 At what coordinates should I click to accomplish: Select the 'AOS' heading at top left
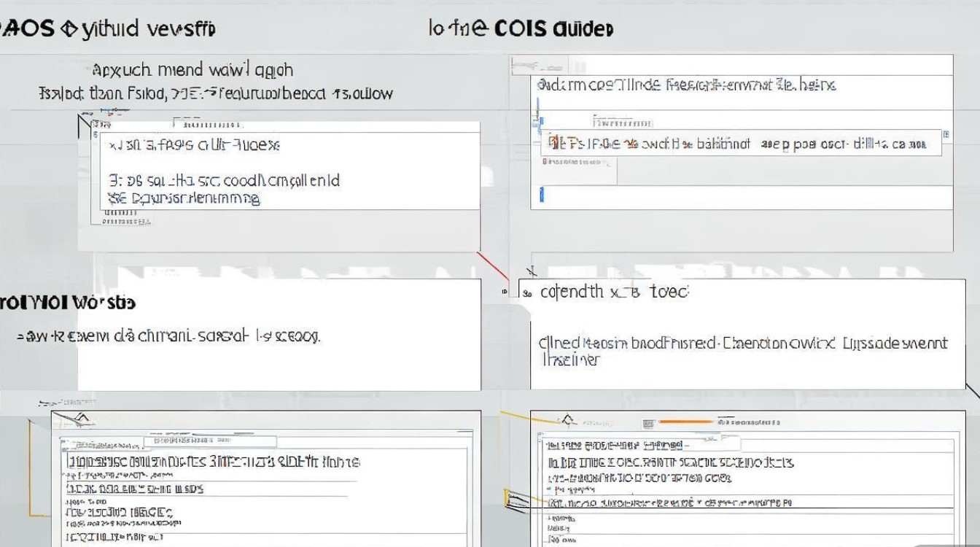(29, 29)
